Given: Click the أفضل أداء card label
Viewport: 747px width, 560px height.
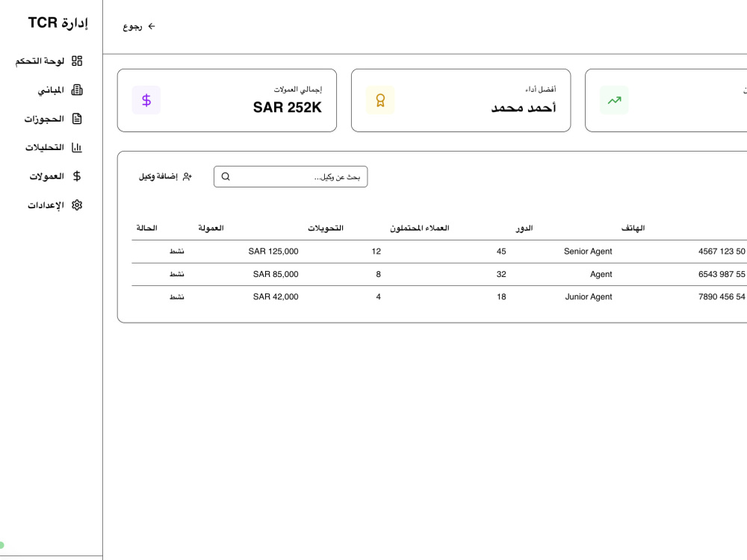Looking at the screenshot, I should click(x=541, y=89).
